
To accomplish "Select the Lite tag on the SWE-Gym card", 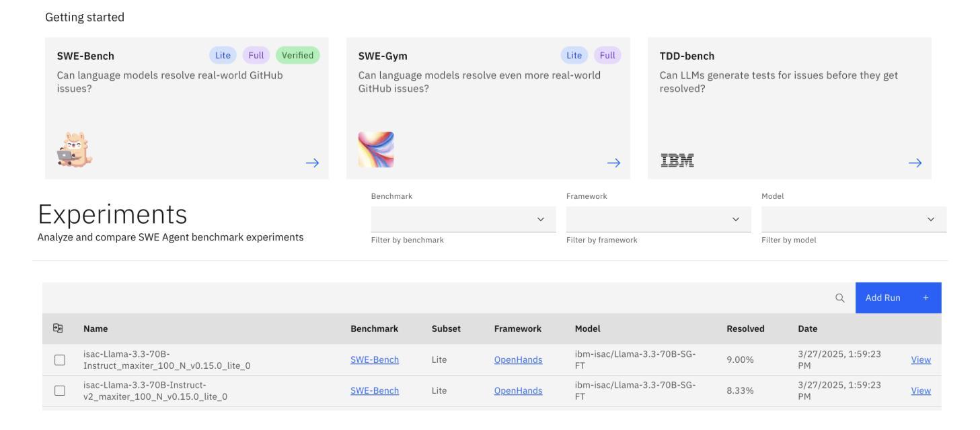I will [x=574, y=55].
